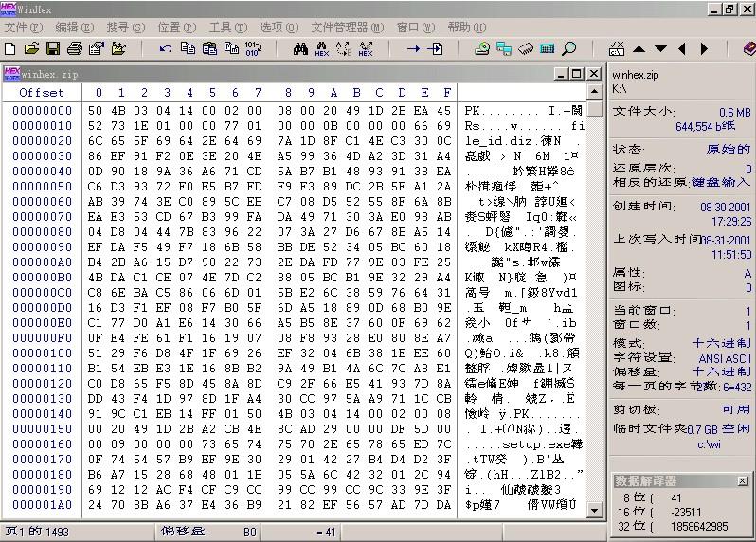Save using the floppy disk icon
The height and width of the screenshot is (542, 756).
(x=53, y=48)
